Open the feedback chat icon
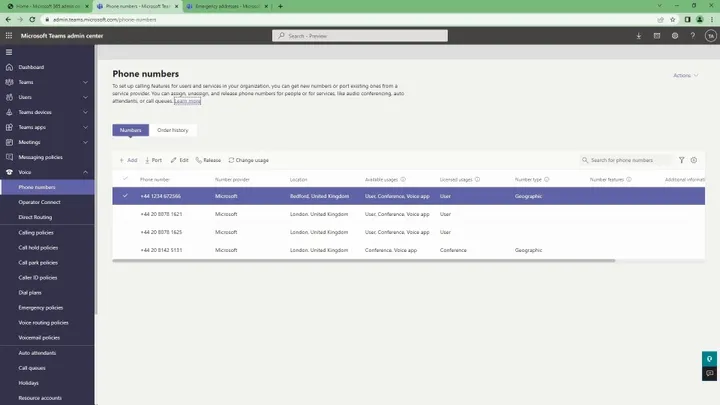This screenshot has width=720, height=405. coord(709,373)
